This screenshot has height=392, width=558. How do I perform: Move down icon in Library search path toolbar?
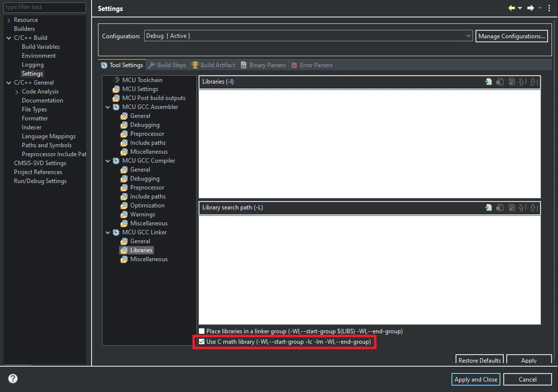pos(534,207)
